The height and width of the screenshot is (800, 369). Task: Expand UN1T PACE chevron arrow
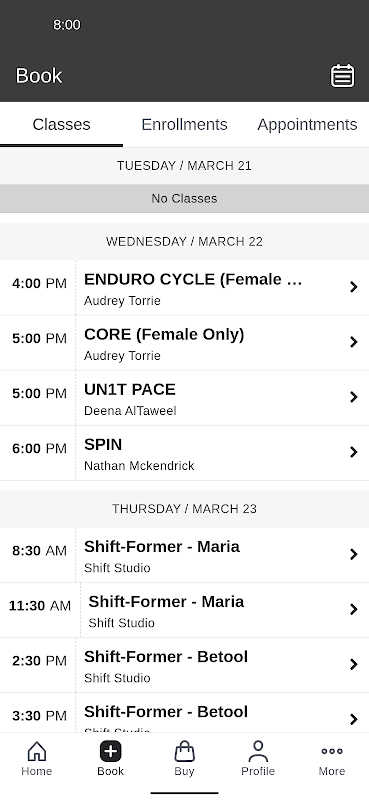point(353,397)
